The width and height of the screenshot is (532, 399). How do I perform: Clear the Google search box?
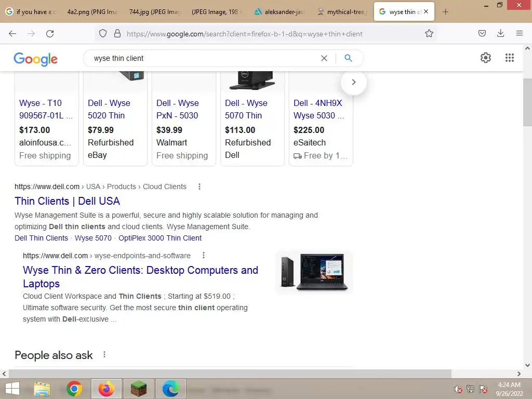(324, 58)
